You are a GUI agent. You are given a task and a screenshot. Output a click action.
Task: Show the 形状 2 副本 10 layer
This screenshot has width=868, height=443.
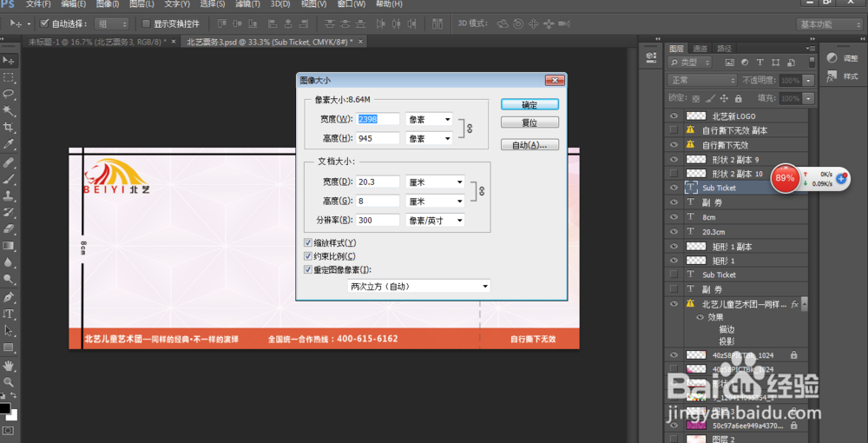[674, 174]
